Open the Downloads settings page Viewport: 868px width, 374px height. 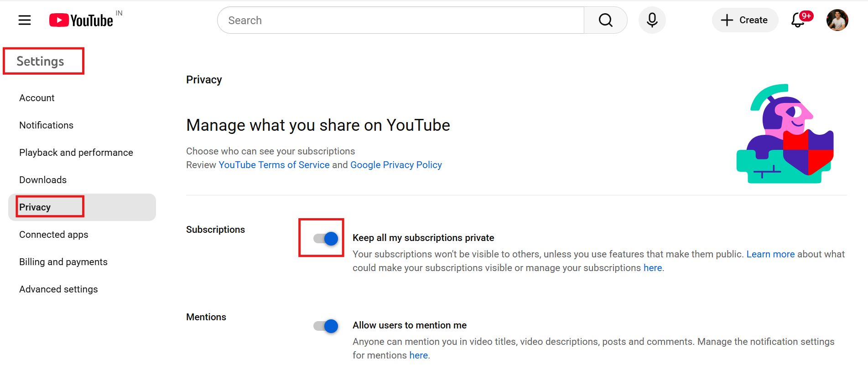tap(43, 180)
